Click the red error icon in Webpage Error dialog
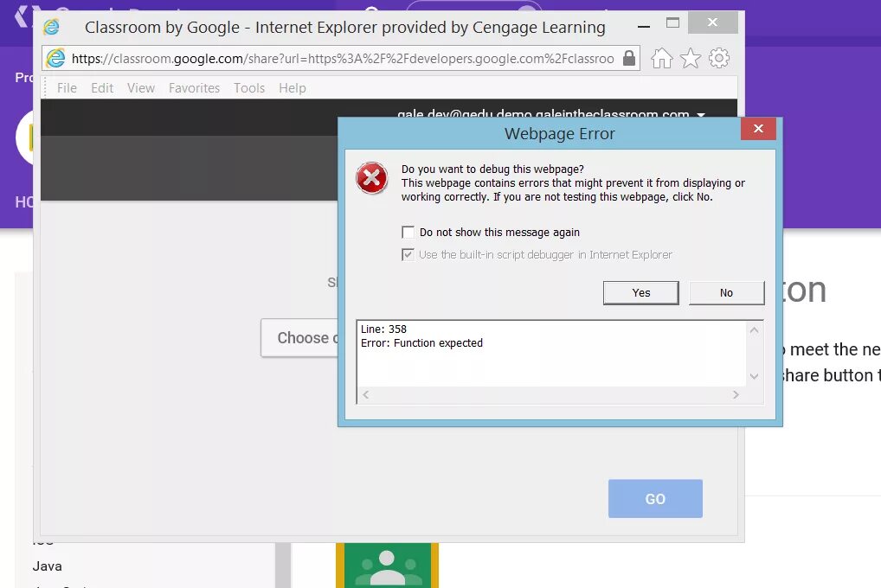The height and width of the screenshot is (588, 881). (x=371, y=178)
